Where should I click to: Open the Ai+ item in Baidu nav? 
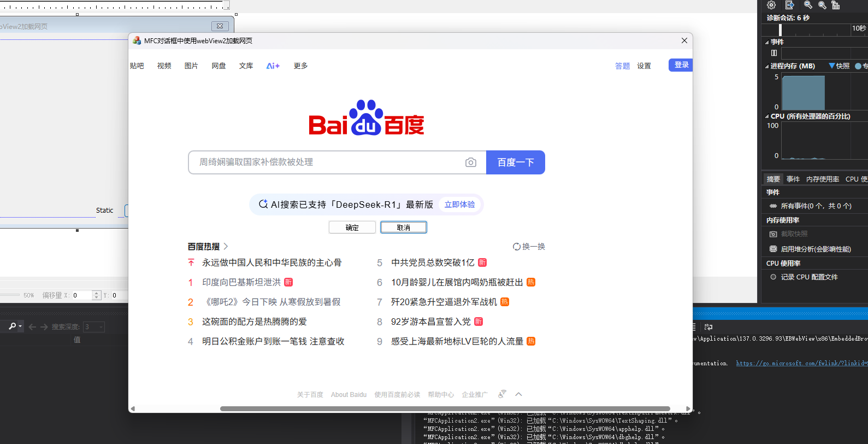click(x=273, y=66)
